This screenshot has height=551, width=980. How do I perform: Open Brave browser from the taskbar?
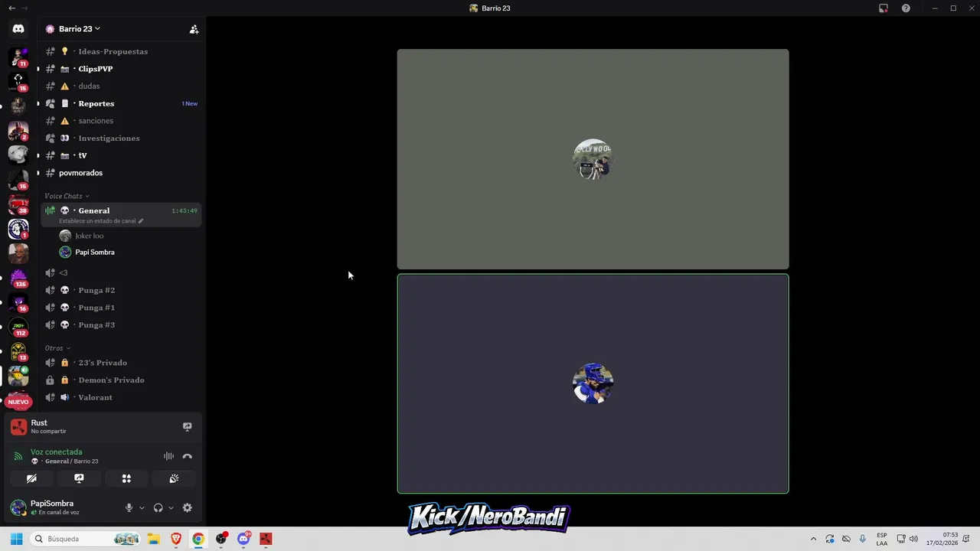(176, 539)
